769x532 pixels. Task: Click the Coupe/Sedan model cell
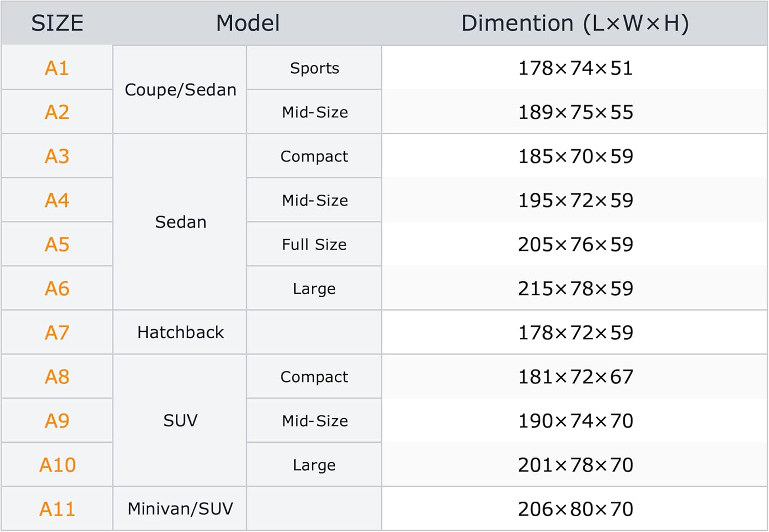click(x=180, y=90)
